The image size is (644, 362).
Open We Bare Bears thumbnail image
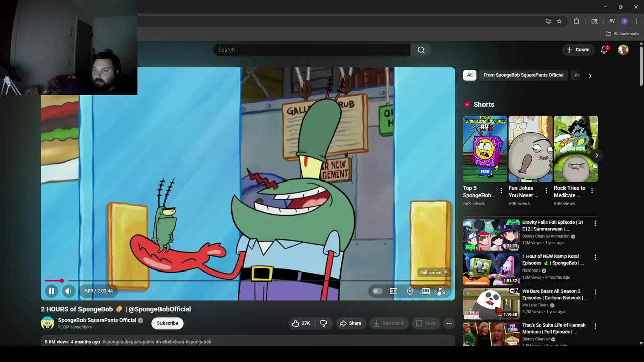[491, 303]
